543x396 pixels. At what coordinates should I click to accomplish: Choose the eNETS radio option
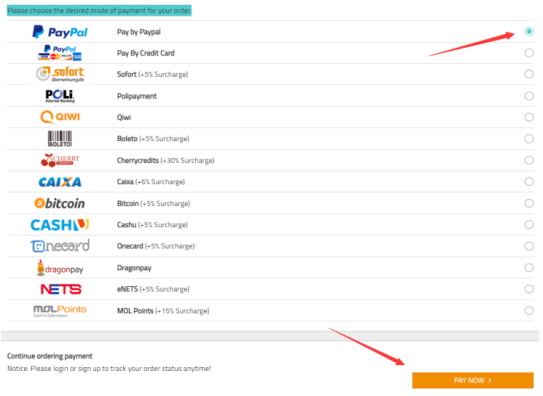[529, 289]
